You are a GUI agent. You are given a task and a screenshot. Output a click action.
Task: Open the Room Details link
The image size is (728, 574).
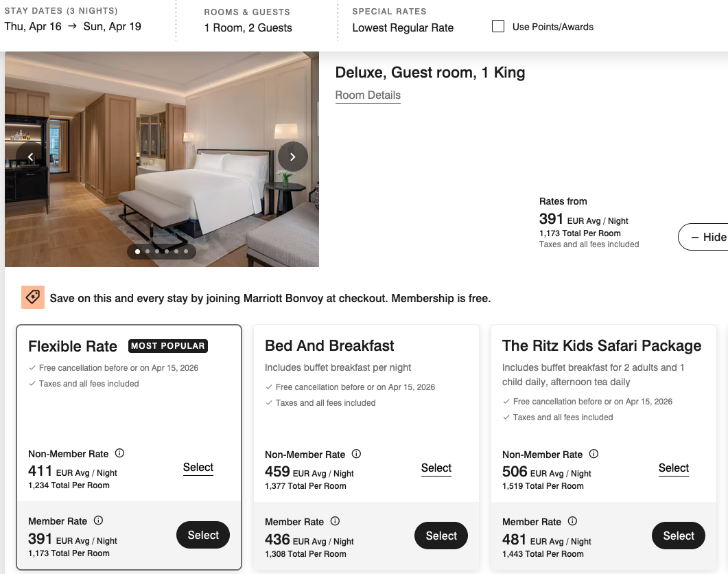[x=368, y=95]
